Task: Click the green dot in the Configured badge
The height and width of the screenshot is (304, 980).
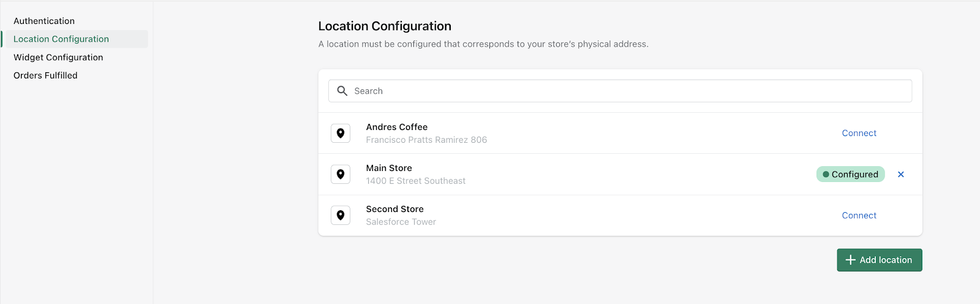Action: pyautogui.click(x=826, y=174)
